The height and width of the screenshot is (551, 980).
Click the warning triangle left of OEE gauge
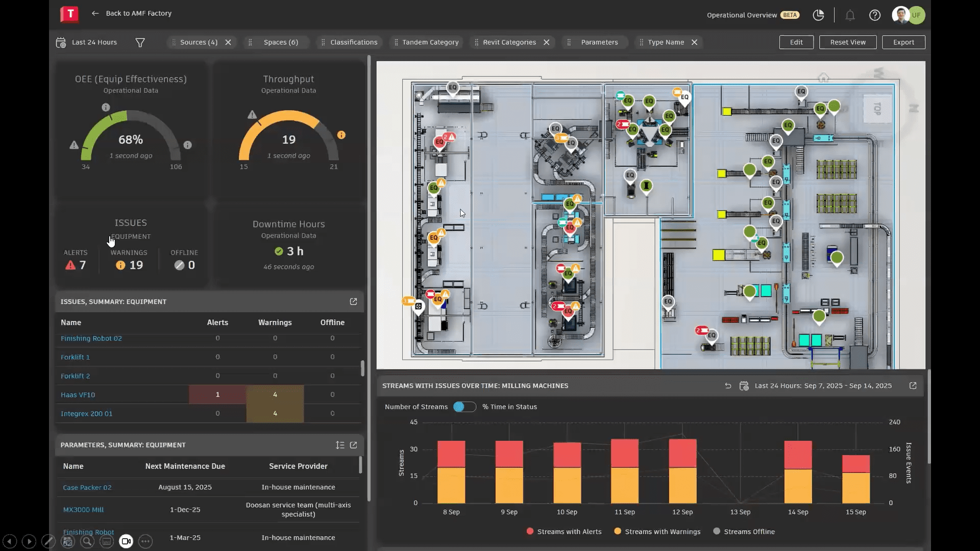(x=74, y=145)
